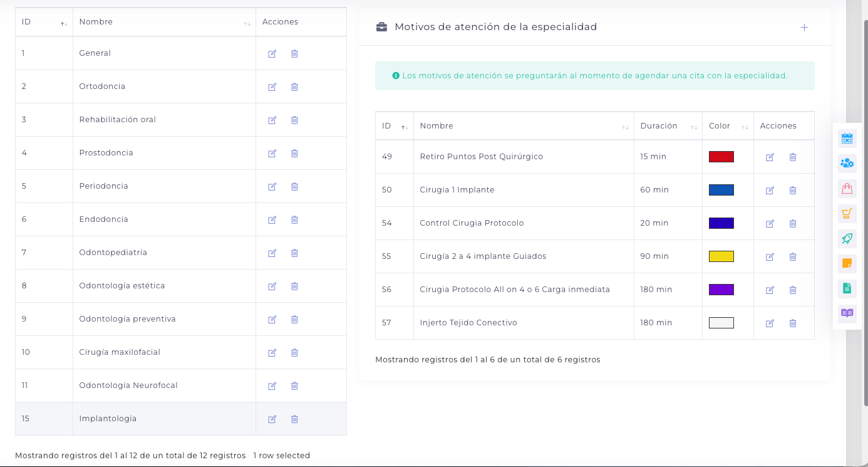Edit the Prostodoncia specialty
The width and height of the screenshot is (868, 467).
pyautogui.click(x=272, y=154)
